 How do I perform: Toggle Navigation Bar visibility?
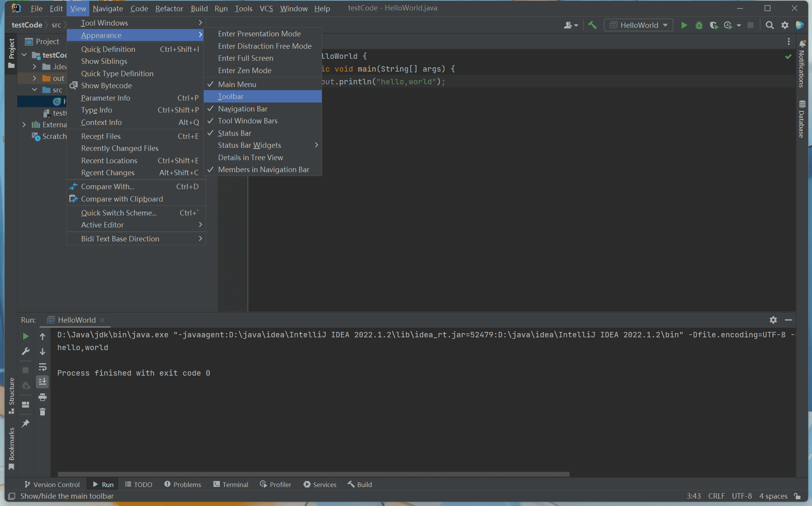tap(263, 109)
